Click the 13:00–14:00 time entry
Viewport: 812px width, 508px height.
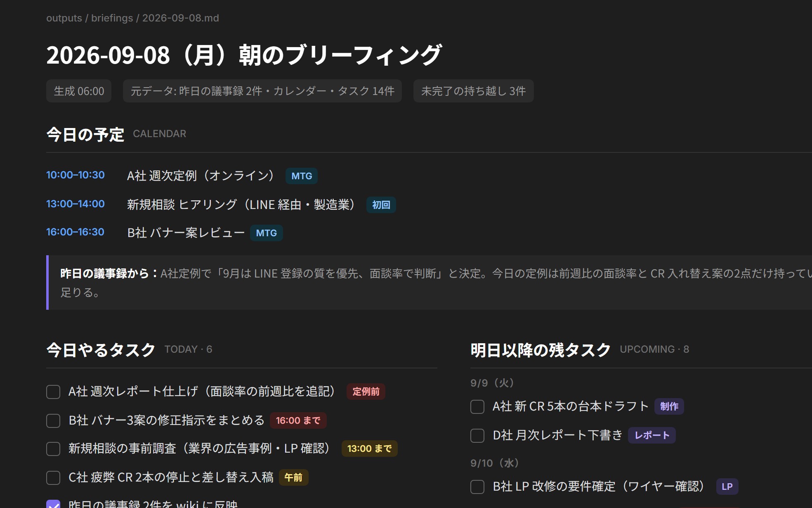coord(76,204)
